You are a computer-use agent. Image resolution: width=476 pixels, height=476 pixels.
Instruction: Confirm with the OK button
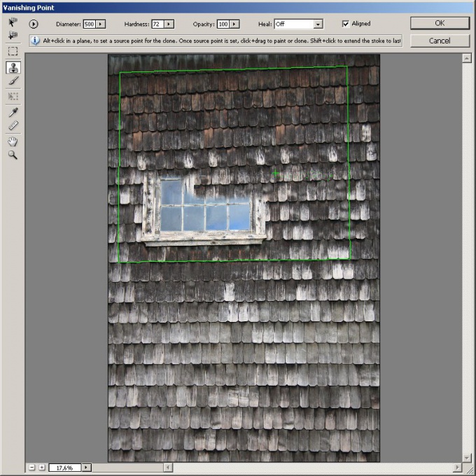pyautogui.click(x=440, y=23)
